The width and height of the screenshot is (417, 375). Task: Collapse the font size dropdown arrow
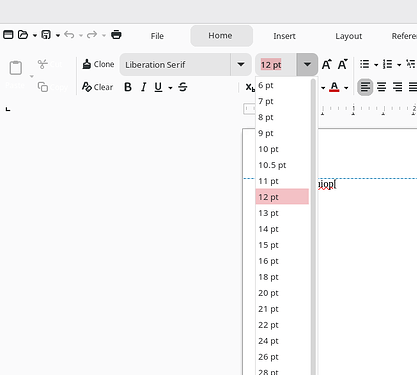pyautogui.click(x=307, y=65)
